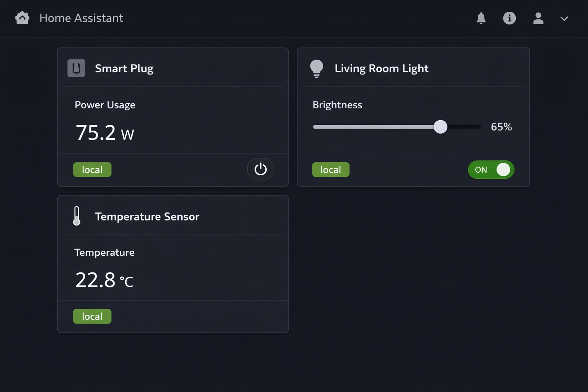588x392 pixels.
Task: Open the Smart Plug card title
Action: (x=124, y=69)
